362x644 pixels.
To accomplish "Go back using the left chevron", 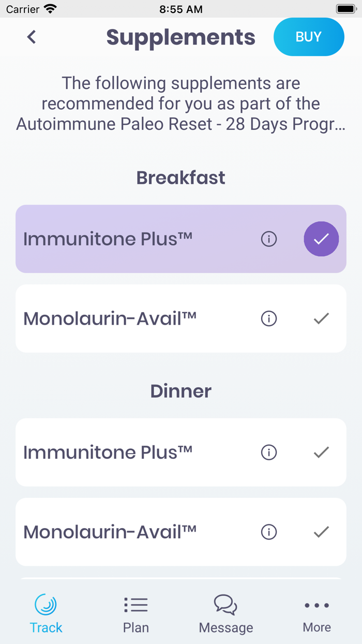I will (31, 37).
